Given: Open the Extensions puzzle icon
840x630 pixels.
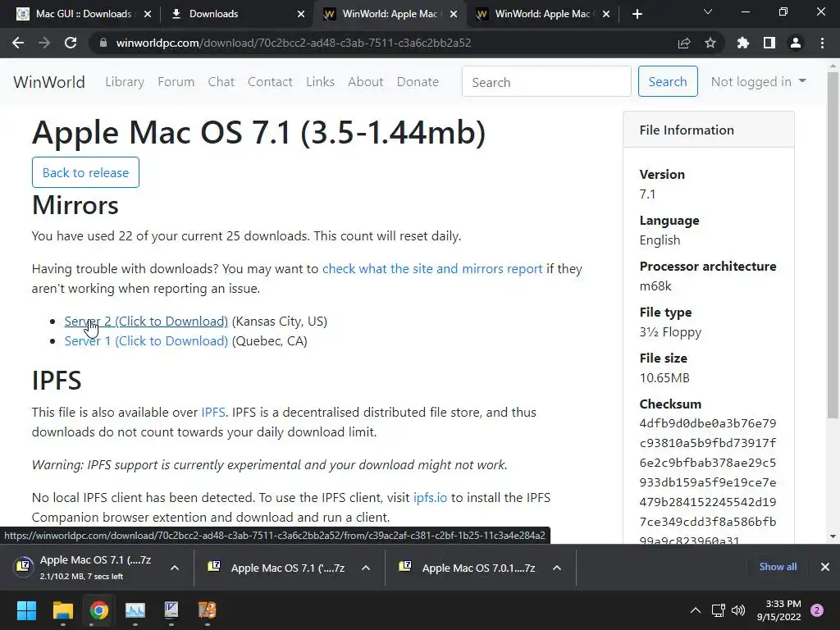Looking at the screenshot, I should 743,43.
